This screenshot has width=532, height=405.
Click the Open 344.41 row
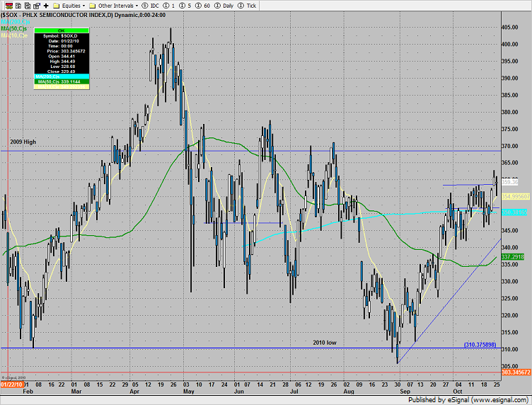pyautogui.click(x=62, y=57)
